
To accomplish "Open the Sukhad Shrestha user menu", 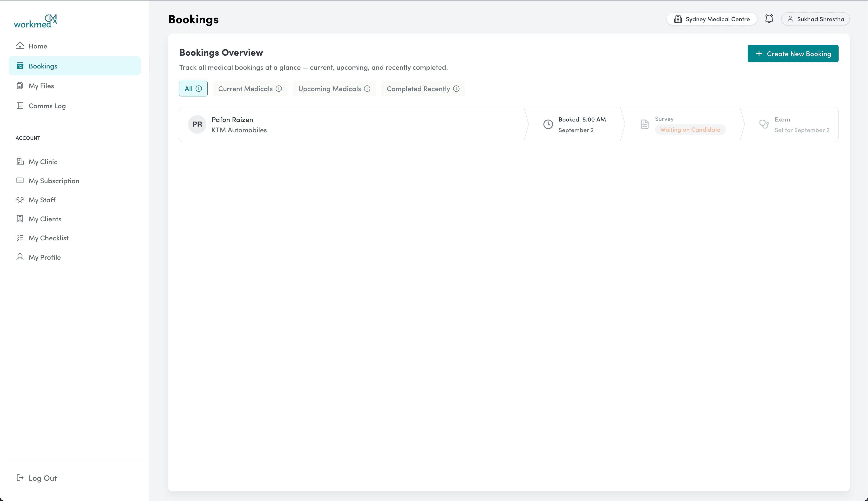I will click(x=815, y=19).
